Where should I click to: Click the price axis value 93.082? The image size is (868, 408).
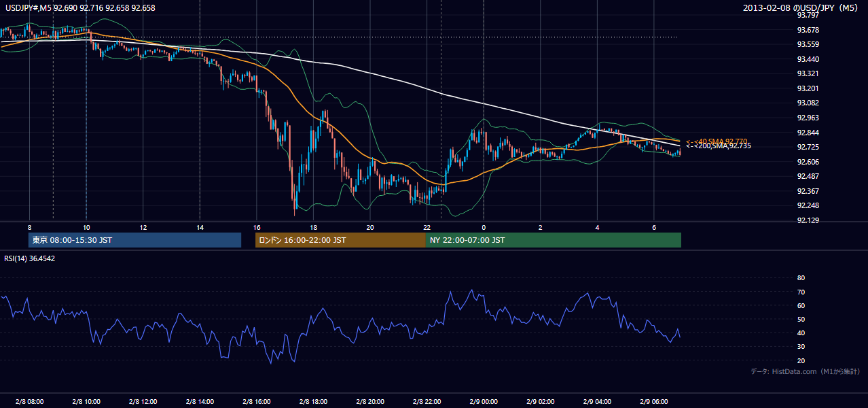pyautogui.click(x=808, y=103)
